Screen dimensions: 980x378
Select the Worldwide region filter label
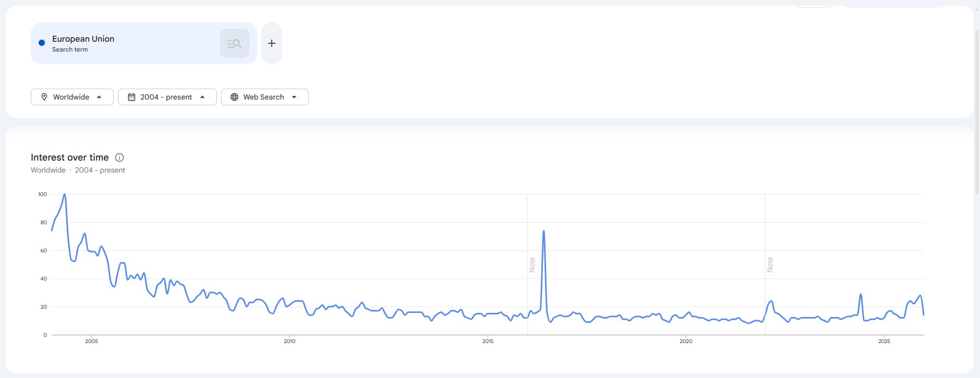point(71,97)
